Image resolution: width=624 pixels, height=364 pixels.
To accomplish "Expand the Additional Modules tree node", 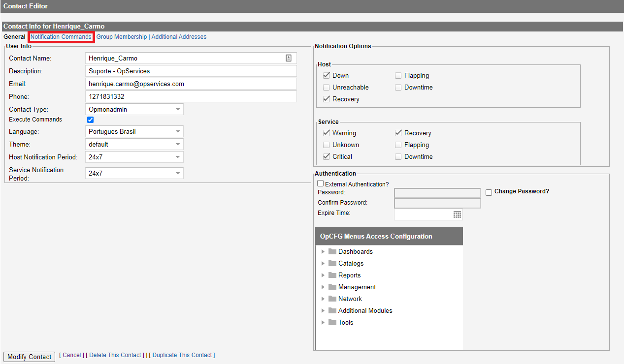I will [x=323, y=311].
